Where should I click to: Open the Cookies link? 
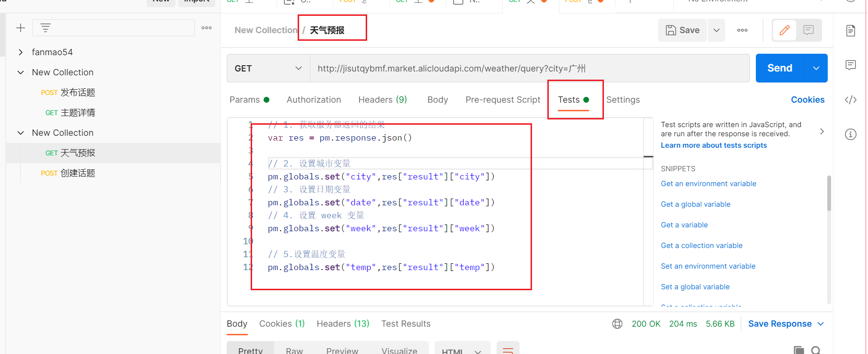click(x=808, y=100)
